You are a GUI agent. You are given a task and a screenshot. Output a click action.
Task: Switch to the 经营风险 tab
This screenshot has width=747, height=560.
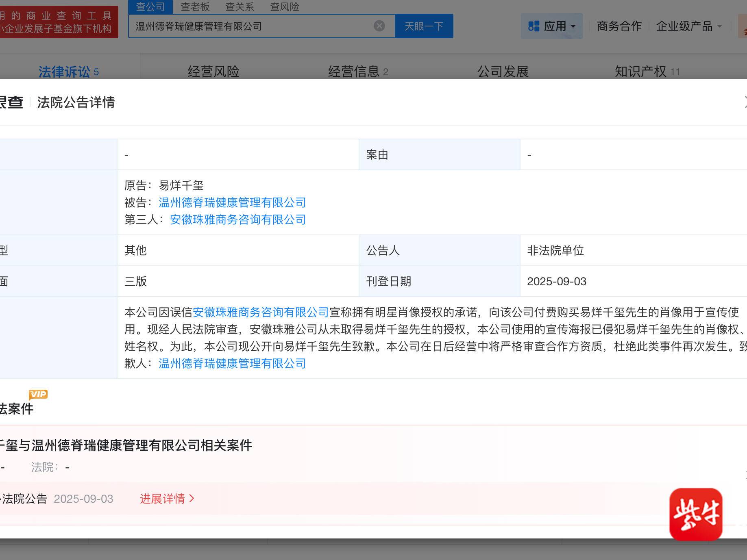point(213,71)
